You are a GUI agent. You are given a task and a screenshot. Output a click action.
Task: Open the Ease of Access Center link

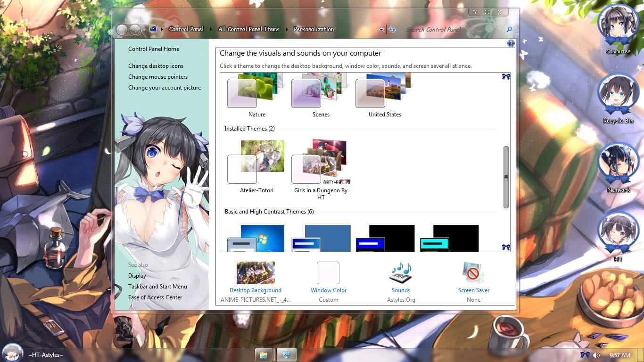point(155,297)
